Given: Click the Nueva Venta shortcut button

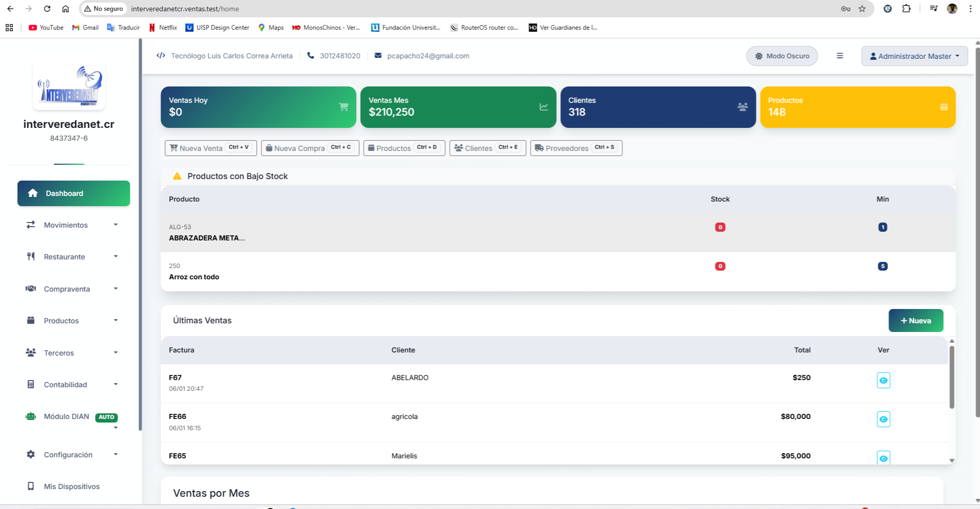Looking at the screenshot, I should (210, 148).
